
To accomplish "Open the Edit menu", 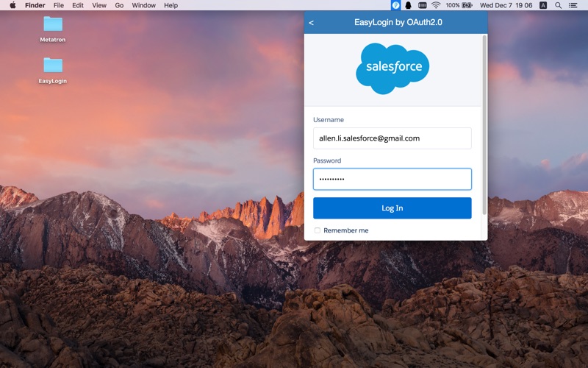I will click(x=78, y=5).
